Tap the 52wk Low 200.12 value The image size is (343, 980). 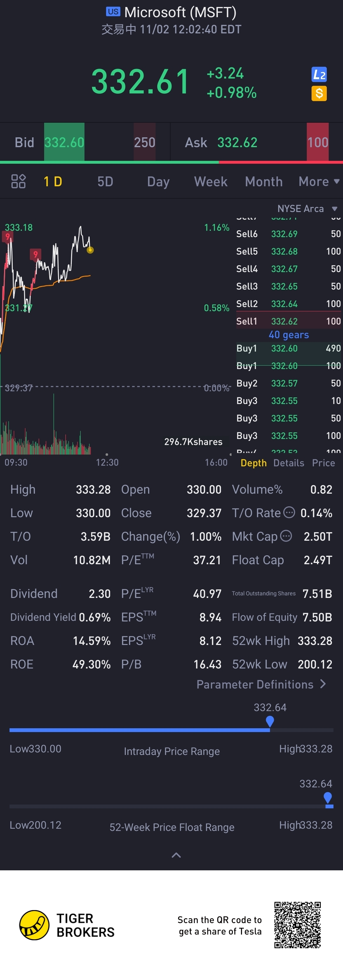[x=315, y=664]
